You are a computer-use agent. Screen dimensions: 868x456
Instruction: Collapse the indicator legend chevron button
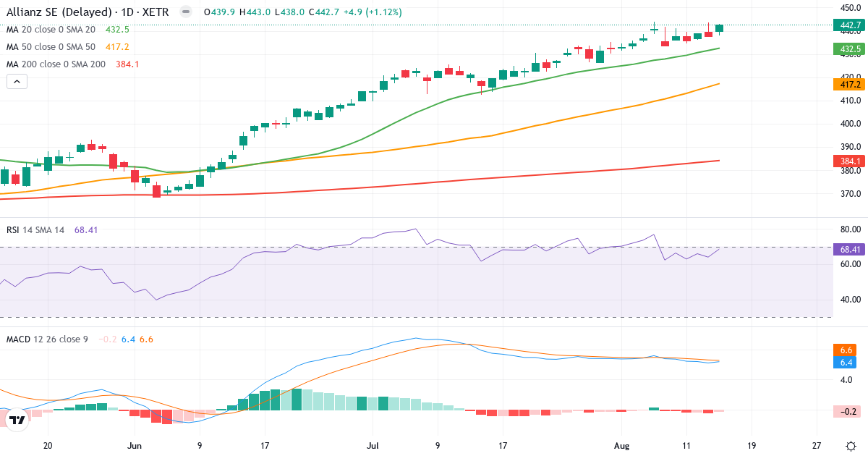pyautogui.click(x=17, y=82)
